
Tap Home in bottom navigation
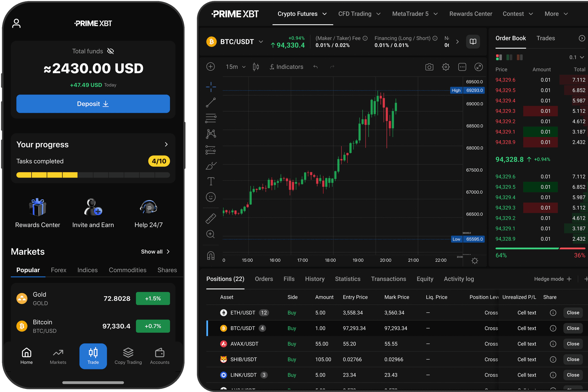point(26,356)
